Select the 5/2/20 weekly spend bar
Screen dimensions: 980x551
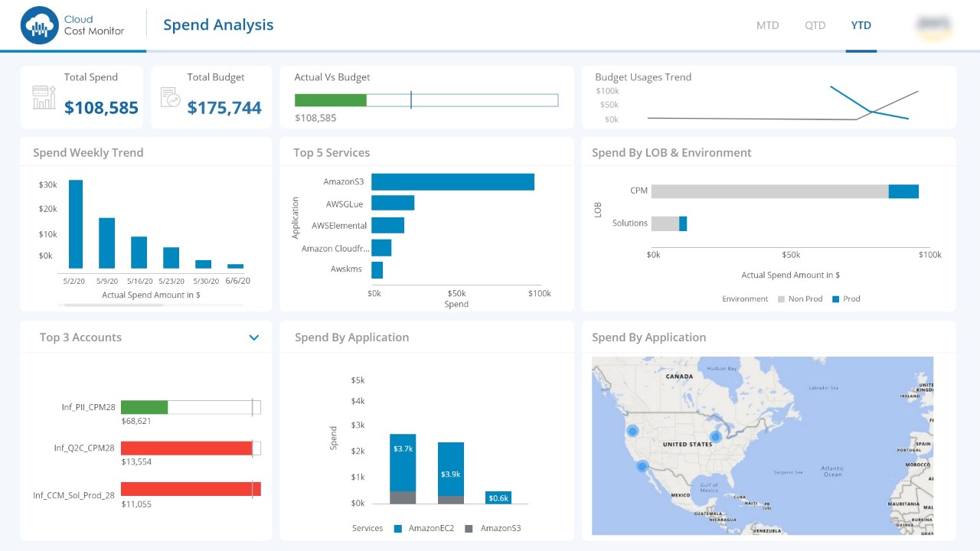pyautogui.click(x=76, y=224)
